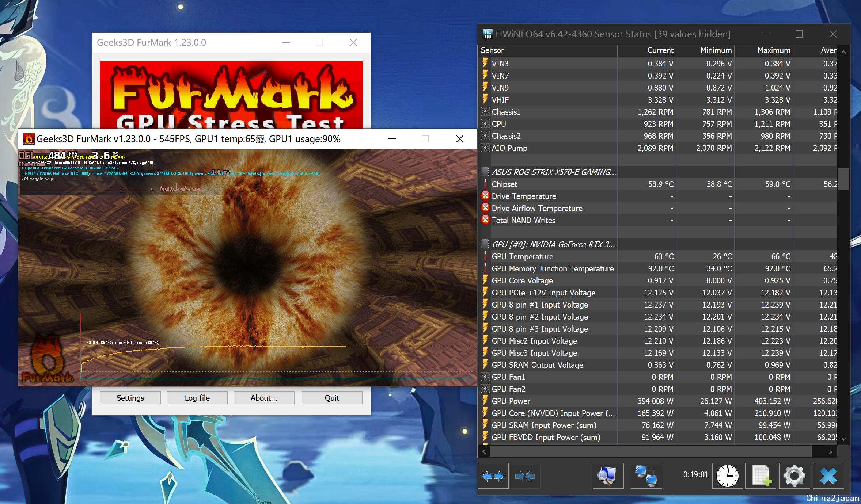Click the vertical scrollbar thumb in HWiNFO sensor list
861x504 pixels.
tap(843, 179)
